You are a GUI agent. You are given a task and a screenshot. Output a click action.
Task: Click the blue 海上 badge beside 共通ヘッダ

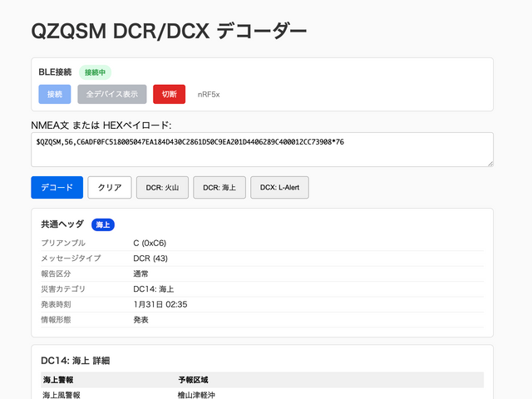click(103, 224)
